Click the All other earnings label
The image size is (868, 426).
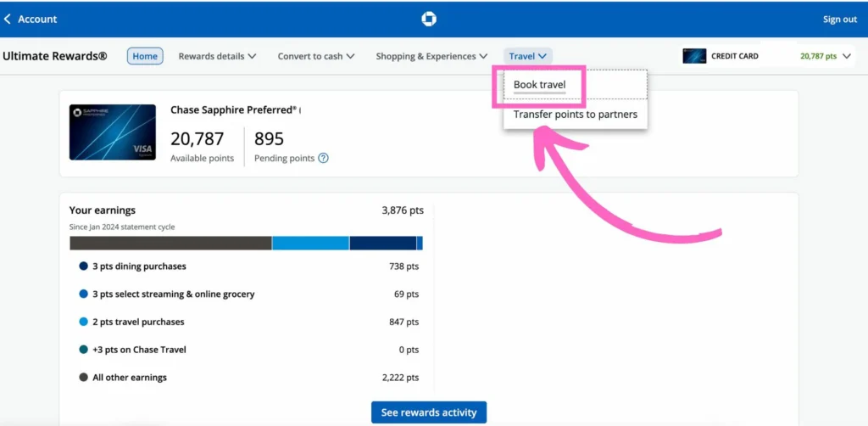[130, 378]
